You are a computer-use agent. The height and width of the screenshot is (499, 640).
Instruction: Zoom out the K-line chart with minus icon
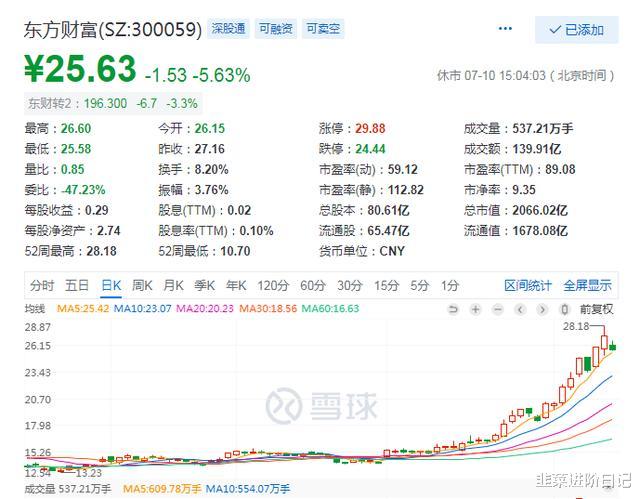click(498, 310)
